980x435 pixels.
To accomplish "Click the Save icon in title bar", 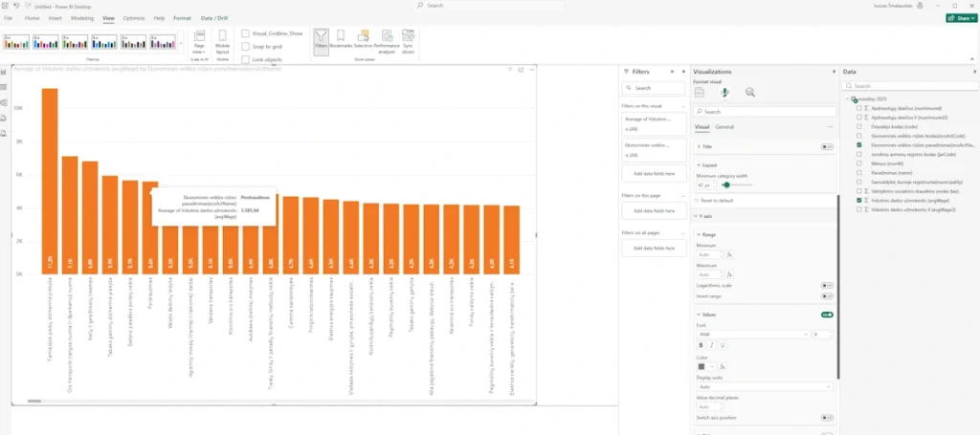I will (6, 6).
